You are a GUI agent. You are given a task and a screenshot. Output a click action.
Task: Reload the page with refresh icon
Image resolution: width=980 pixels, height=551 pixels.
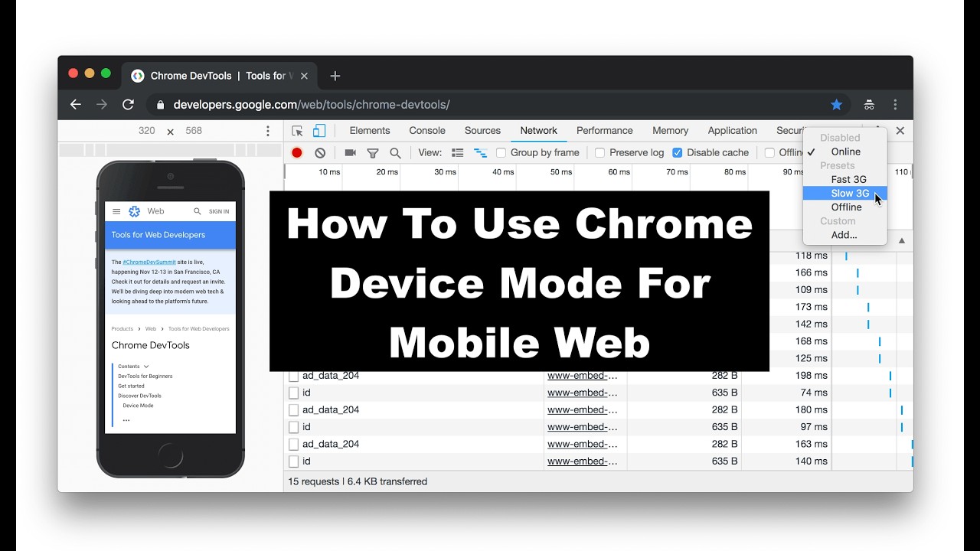pos(129,104)
